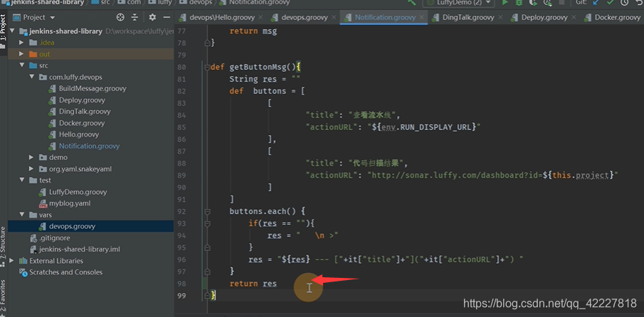Select Docker.groovy in project tree
644x317 pixels.
tap(82, 123)
